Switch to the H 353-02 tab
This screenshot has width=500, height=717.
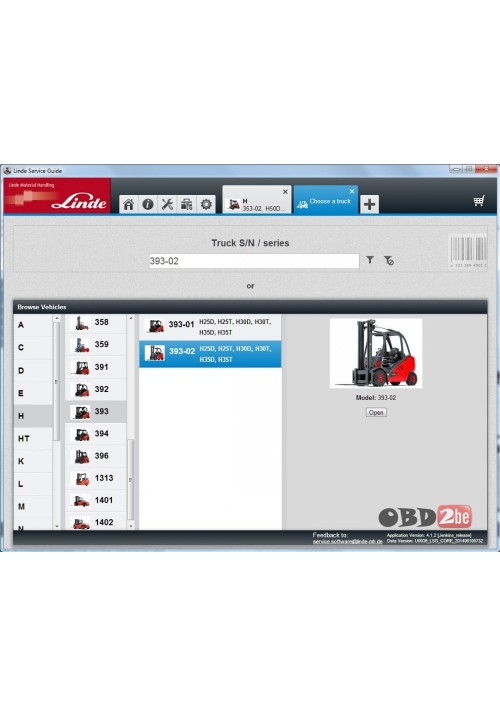[x=256, y=200]
